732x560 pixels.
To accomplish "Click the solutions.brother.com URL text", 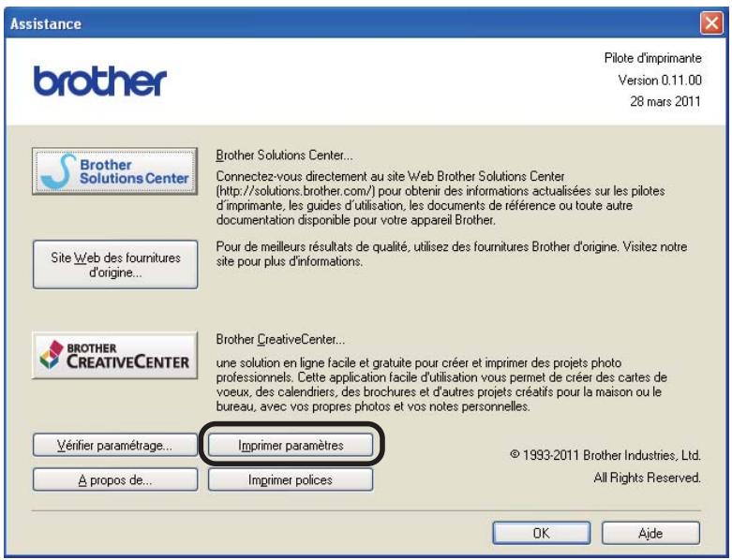I will coord(296,191).
